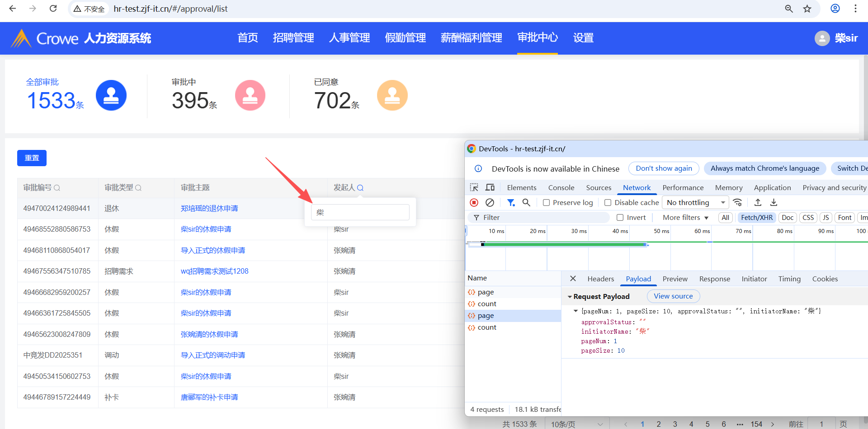Open the 郑培瑶的退休申请 link
Viewport: 868px width, 429px height.
coord(209,208)
